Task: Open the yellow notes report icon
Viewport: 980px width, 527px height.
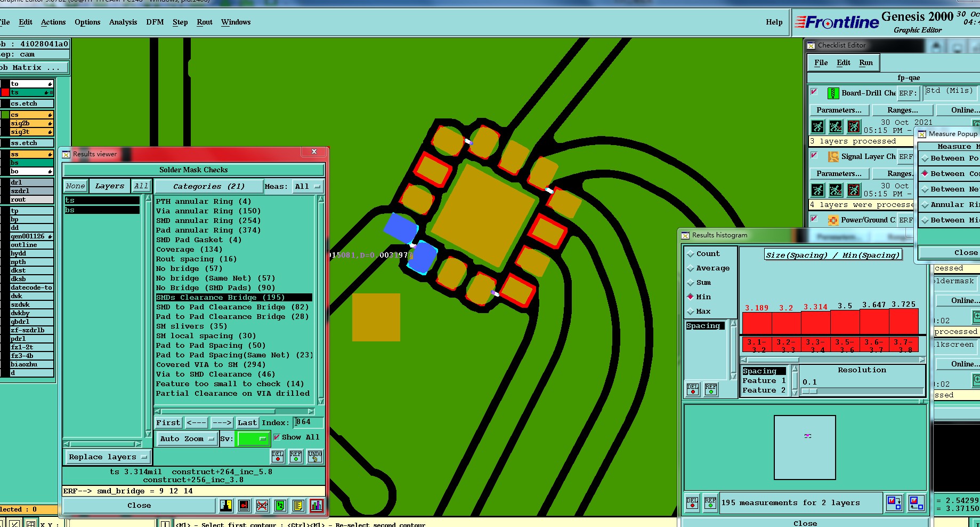Action: pyautogui.click(x=298, y=505)
